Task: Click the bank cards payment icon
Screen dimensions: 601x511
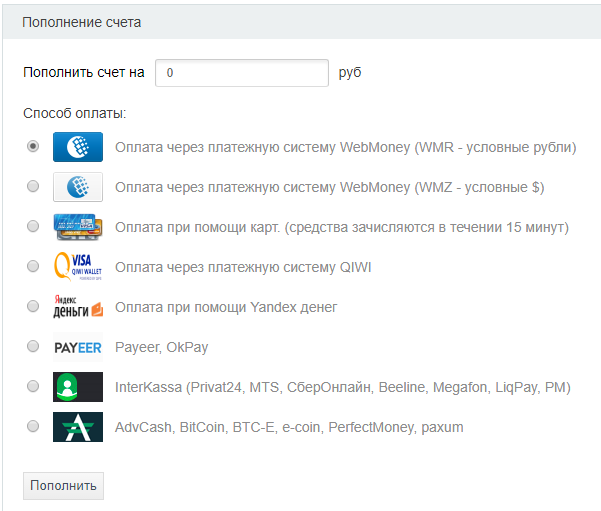Action: tap(78, 227)
